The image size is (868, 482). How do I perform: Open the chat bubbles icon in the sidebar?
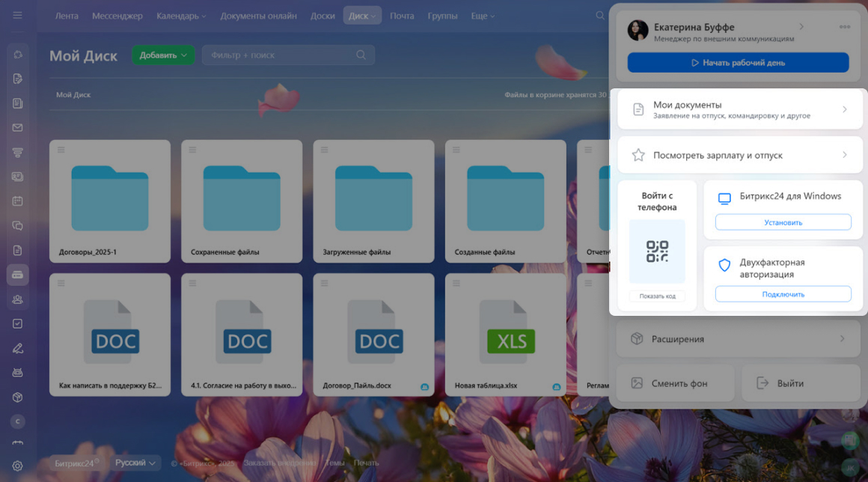pyautogui.click(x=18, y=226)
